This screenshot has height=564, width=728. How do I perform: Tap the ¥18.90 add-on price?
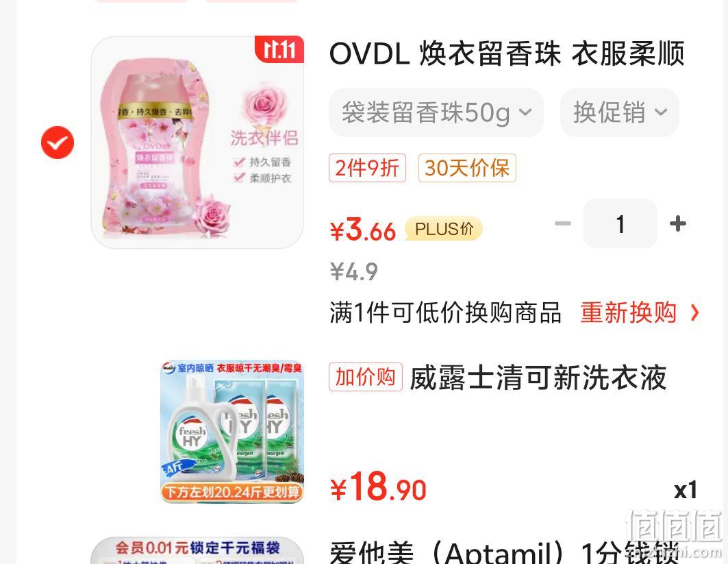point(378,487)
